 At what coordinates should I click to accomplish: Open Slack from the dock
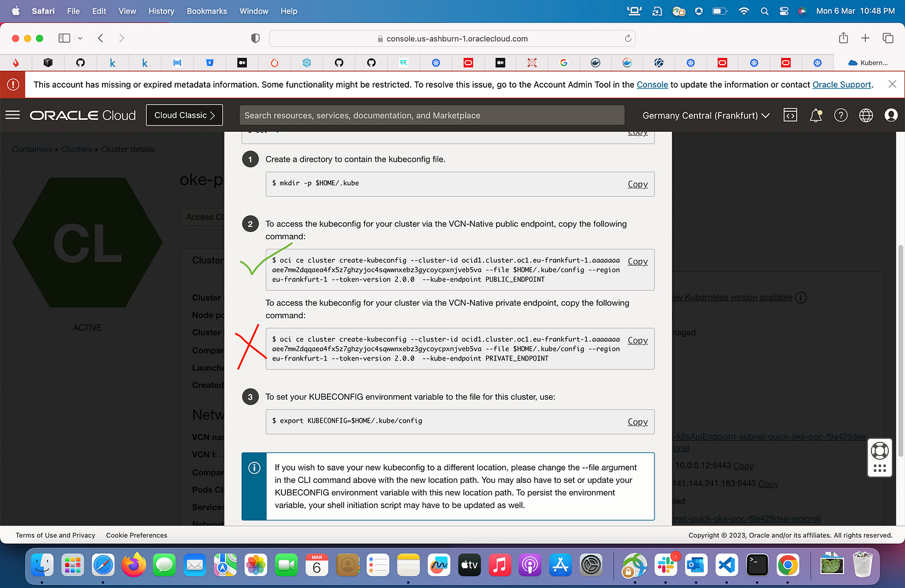point(666,565)
